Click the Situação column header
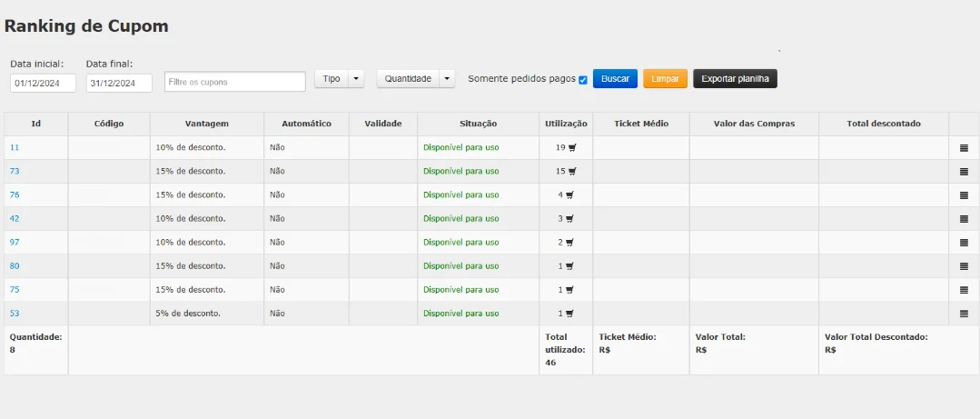Image resolution: width=980 pixels, height=419 pixels. click(x=478, y=124)
